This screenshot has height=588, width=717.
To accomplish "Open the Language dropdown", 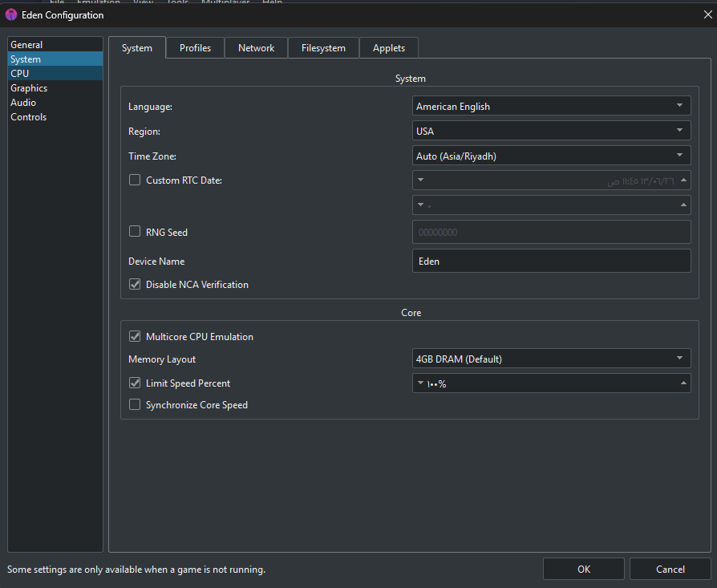I will (x=551, y=106).
